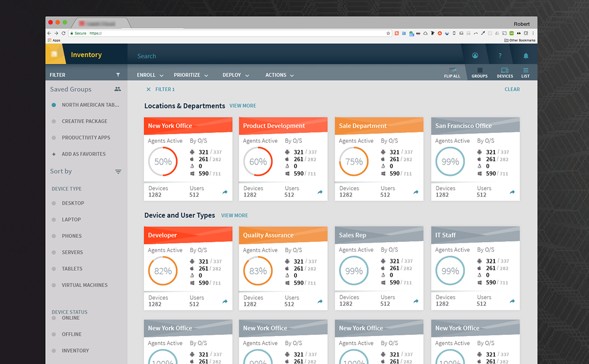
Task: Click the Saved Groups people icon
Action: coord(117,89)
